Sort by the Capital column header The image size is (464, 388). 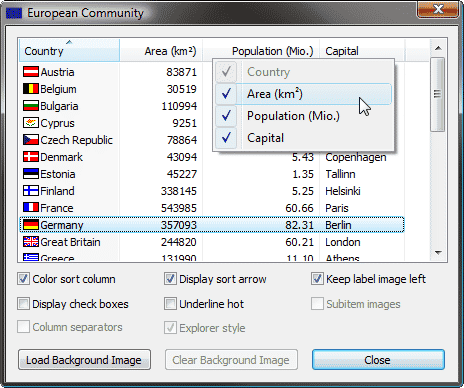(x=362, y=51)
